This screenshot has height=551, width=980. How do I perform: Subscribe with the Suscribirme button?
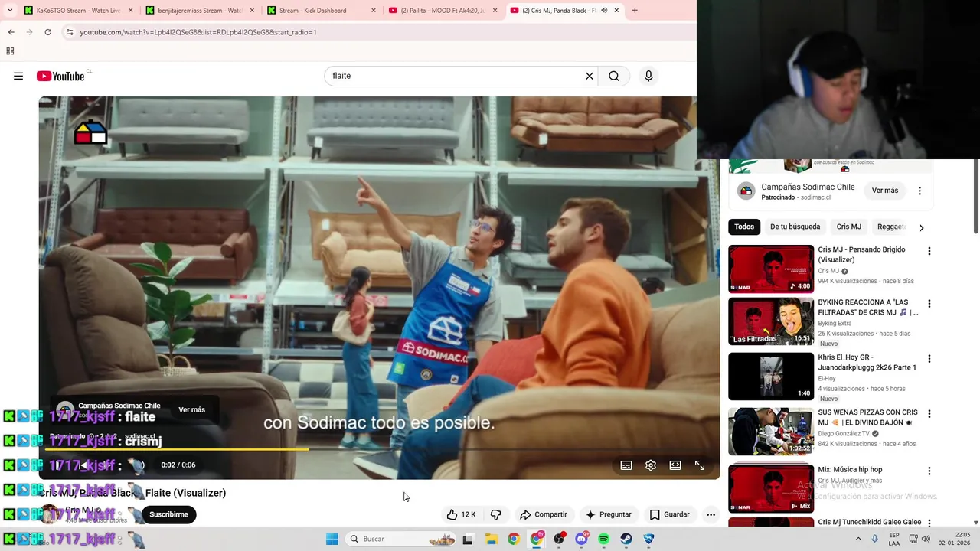pos(168,514)
